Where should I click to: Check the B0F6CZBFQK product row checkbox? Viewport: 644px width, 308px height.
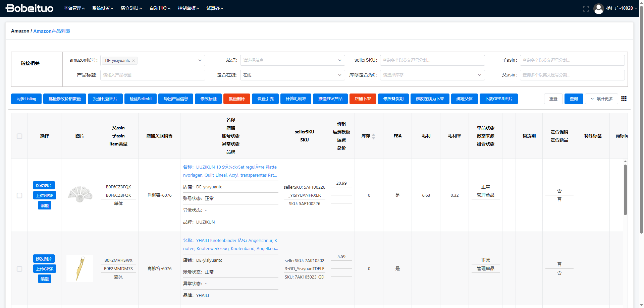pos(19,195)
